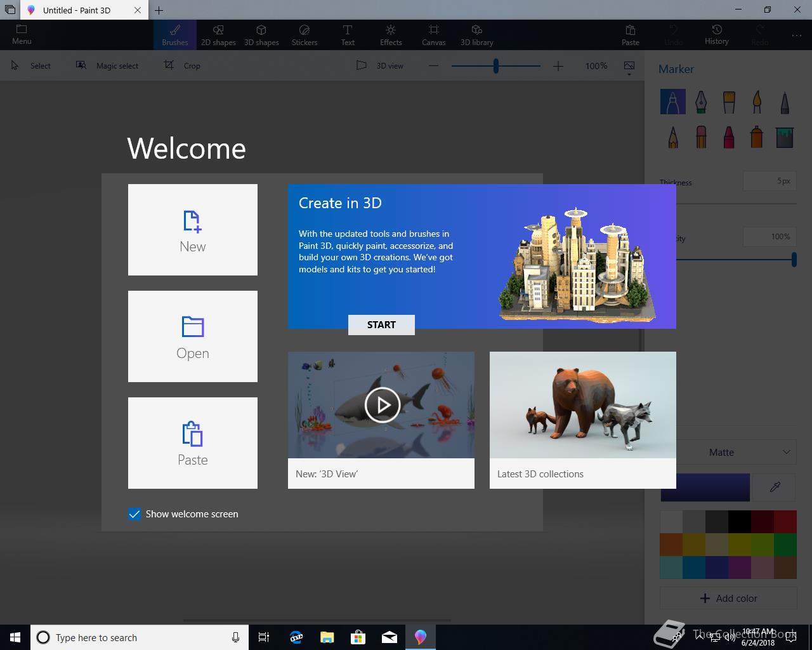
Task: Select the green color swatch
Action: pos(785,544)
